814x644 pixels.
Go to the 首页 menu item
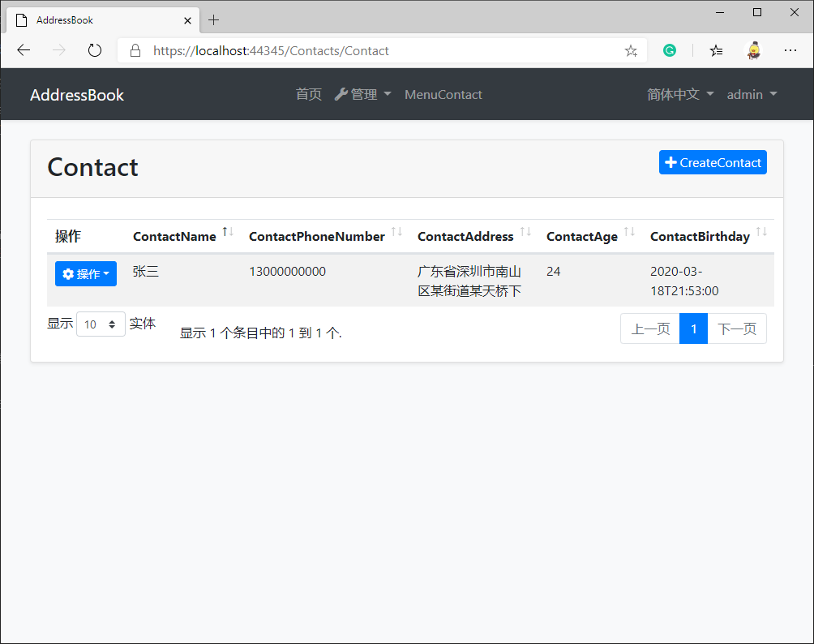[308, 95]
